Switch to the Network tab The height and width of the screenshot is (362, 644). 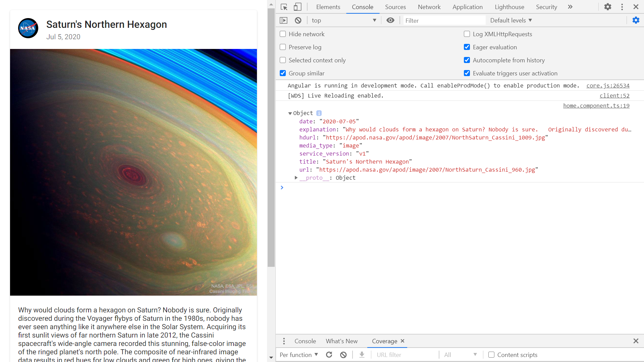[429, 7]
